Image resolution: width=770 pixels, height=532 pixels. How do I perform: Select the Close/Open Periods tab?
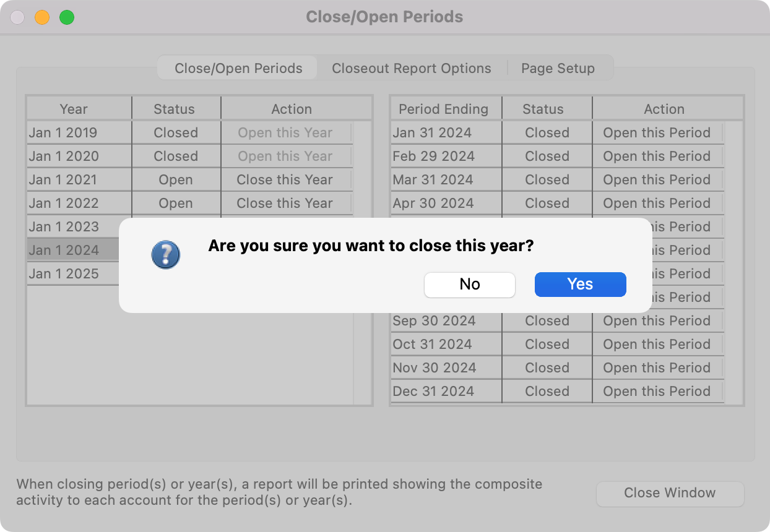tap(238, 68)
